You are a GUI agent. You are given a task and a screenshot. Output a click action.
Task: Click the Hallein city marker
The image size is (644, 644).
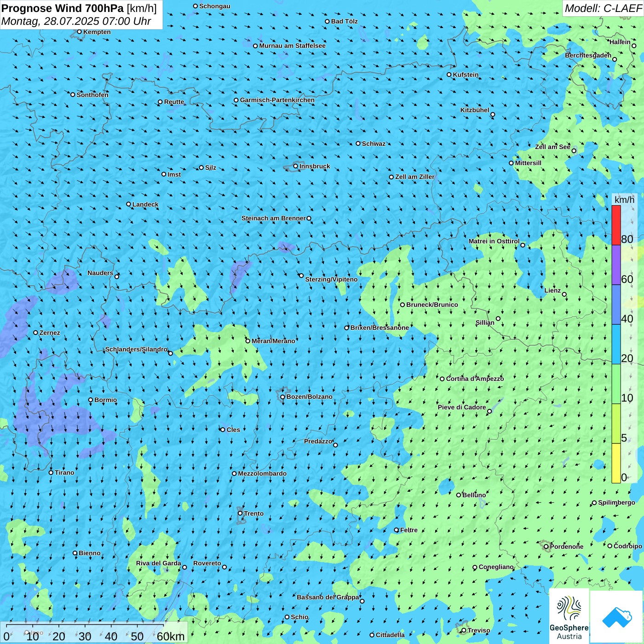[634, 46]
